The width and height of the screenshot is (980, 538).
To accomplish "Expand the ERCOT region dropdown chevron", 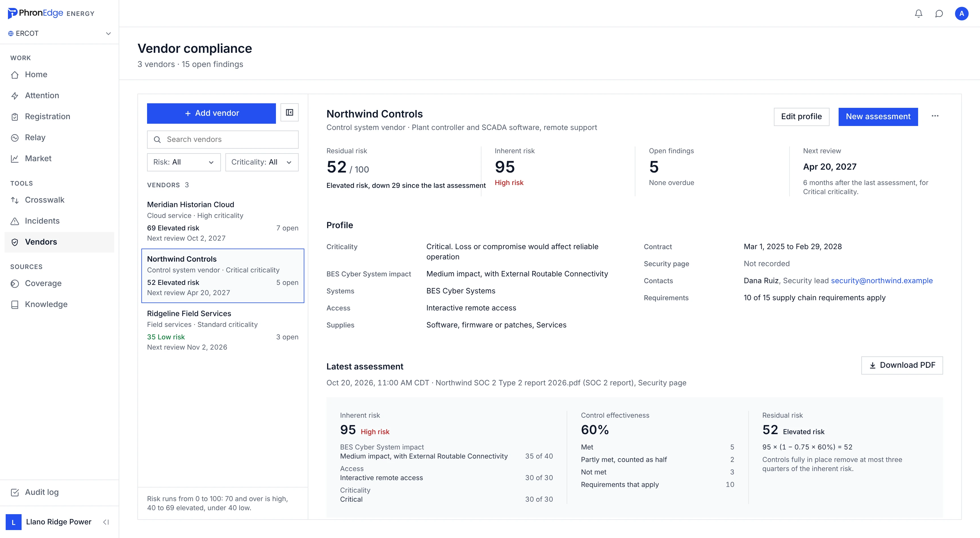I will click(108, 33).
